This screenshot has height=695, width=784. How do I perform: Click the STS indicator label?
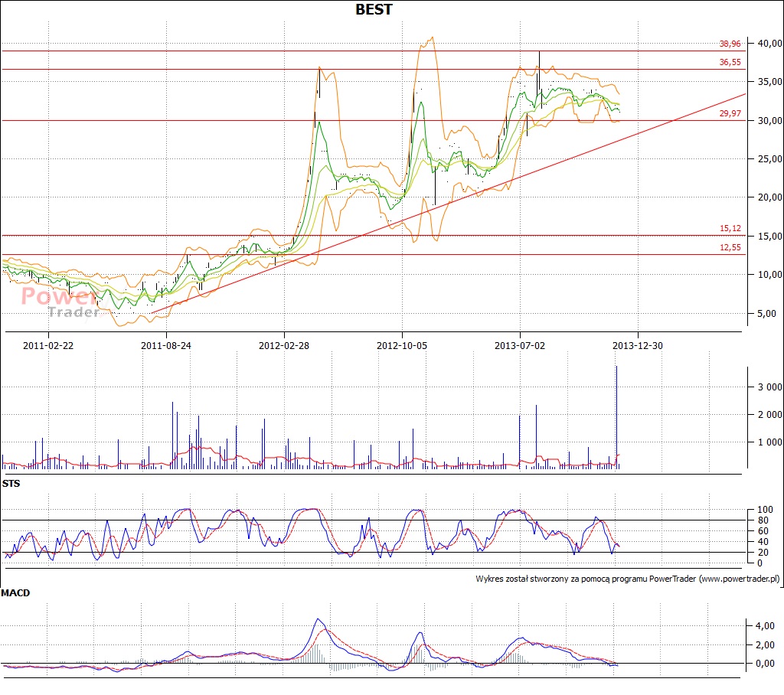coord(11,484)
